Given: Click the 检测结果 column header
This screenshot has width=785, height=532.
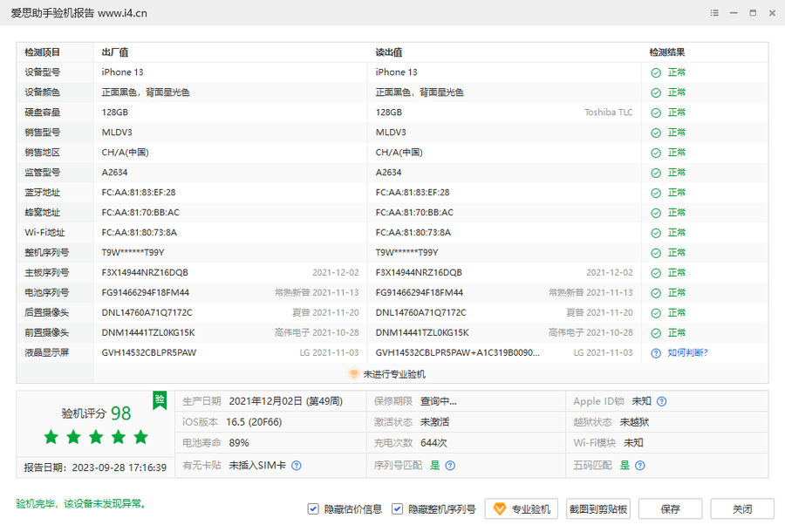Looking at the screenshot, I should coord(667,52).
